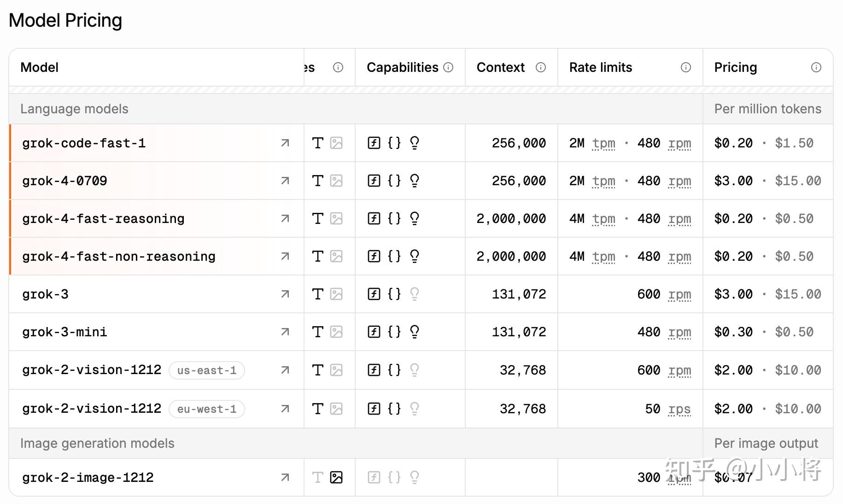Open the grok-code-fast-1 arrow link icon
This screenshot has height=504, width=843.
[285, 143]
